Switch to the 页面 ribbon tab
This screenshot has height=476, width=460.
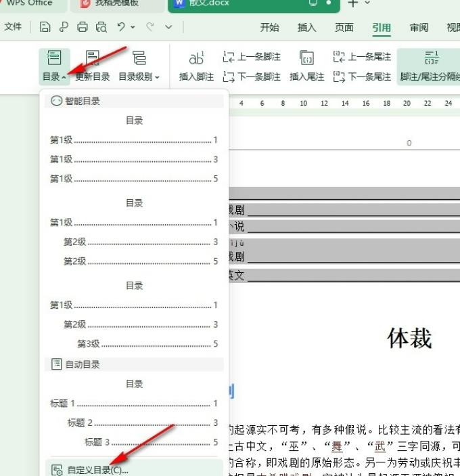pyautogui.click(x=344, y=28)
